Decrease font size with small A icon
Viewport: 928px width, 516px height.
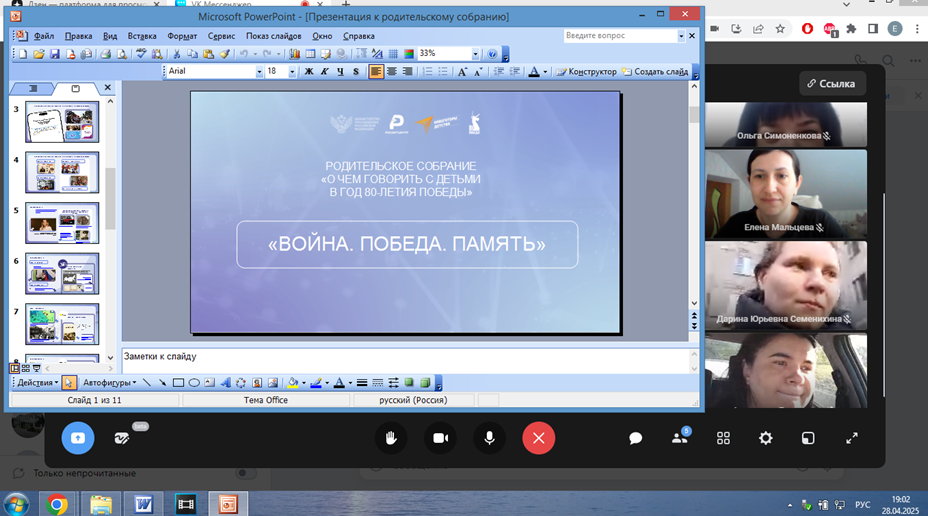pyautogui.click(x=478, y=72)
